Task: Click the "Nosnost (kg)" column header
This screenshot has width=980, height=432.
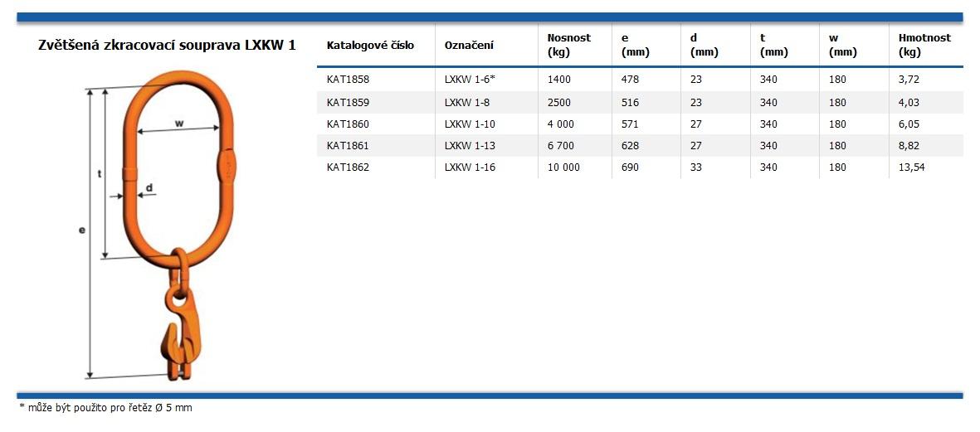Action: pos(569,45)
